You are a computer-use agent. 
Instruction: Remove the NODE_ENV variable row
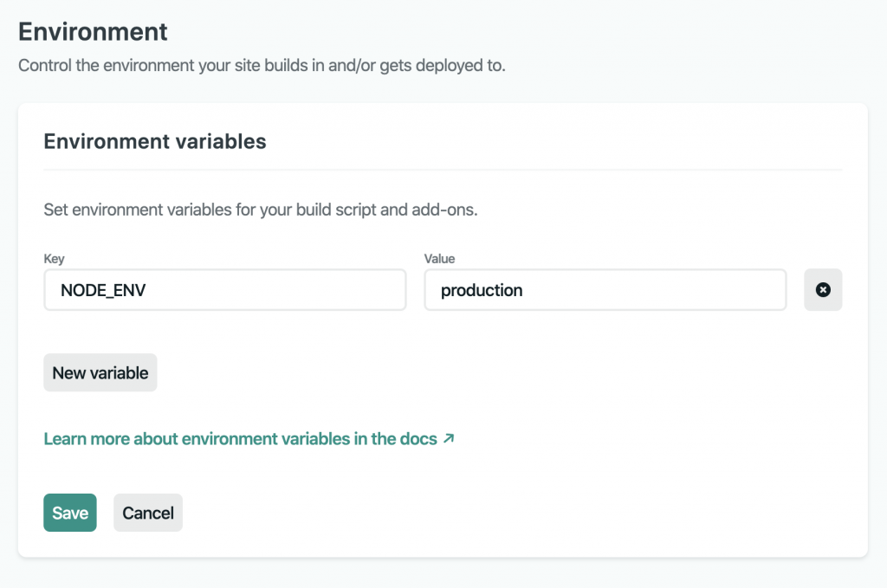[x=823, y=290]
